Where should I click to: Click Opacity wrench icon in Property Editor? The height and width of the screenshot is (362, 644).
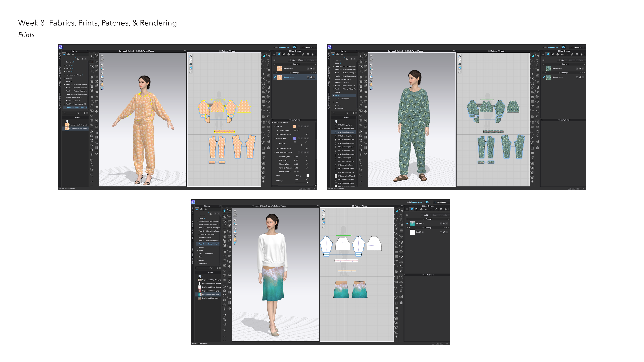tap(307, 179)
